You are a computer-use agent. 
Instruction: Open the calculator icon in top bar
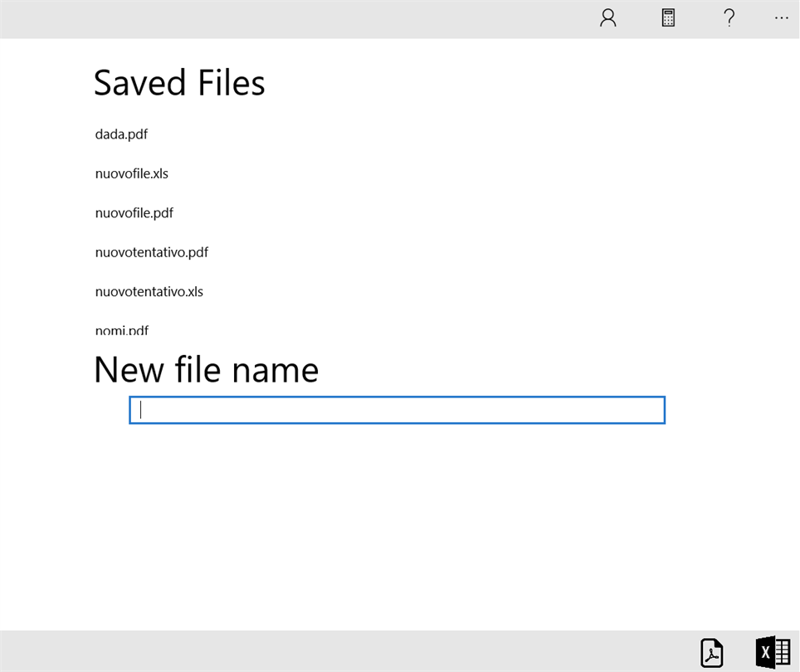[668, 18]
